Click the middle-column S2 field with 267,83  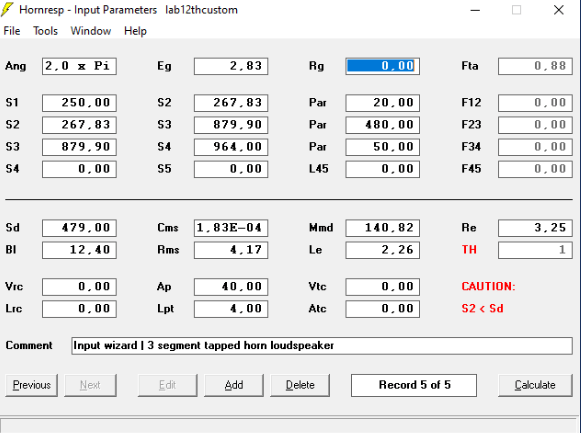231,103
